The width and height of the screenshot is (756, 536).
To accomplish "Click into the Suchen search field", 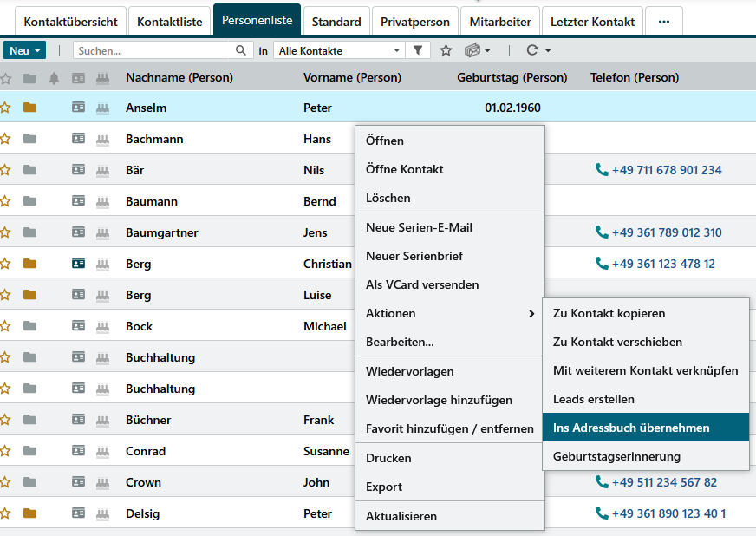I will point(153,51).
